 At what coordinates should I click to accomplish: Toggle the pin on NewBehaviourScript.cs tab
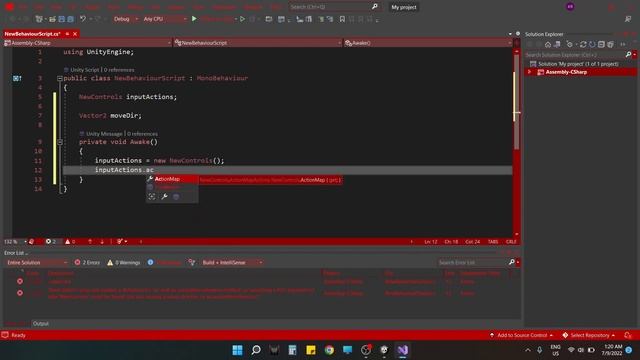[x=67, y=34]
